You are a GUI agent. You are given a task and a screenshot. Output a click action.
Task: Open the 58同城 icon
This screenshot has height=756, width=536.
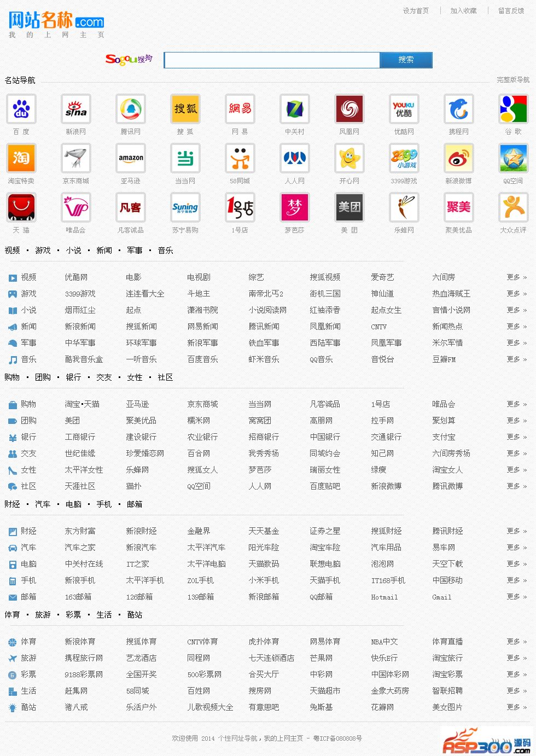240,158
